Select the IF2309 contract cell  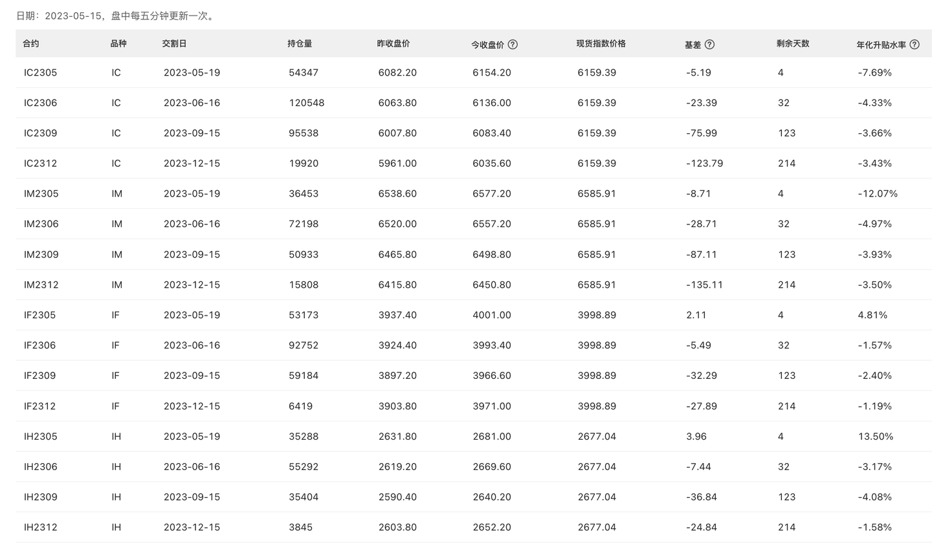39,376
